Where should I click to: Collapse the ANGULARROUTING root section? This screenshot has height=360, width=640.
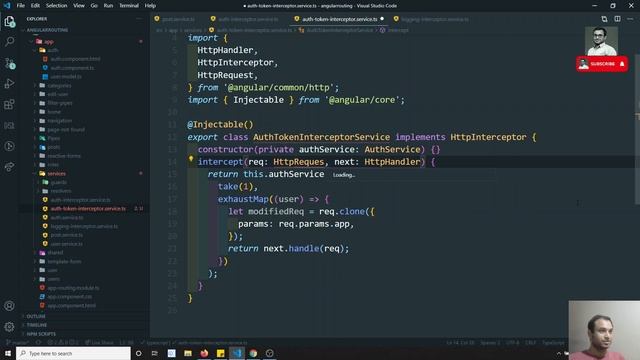point(47,30)
